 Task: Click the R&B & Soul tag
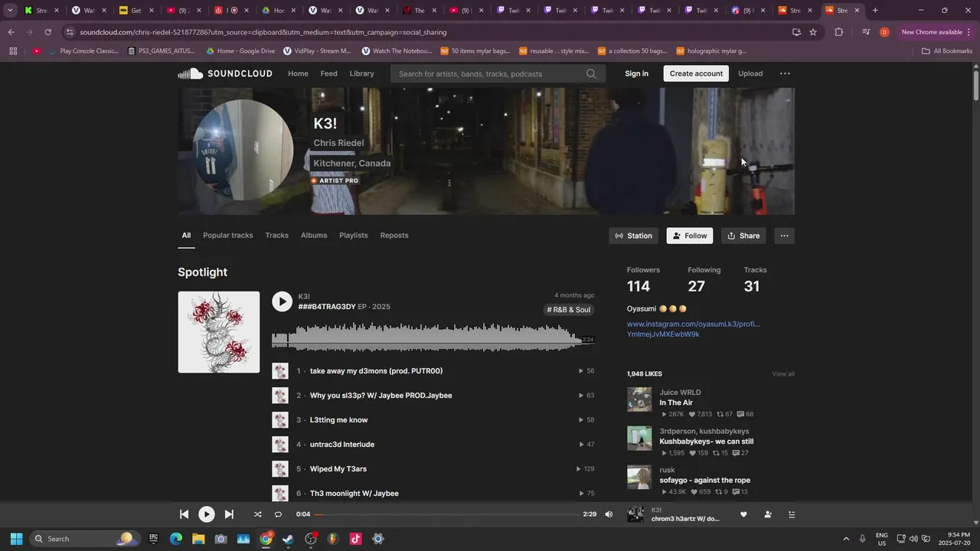pos(569,310)
